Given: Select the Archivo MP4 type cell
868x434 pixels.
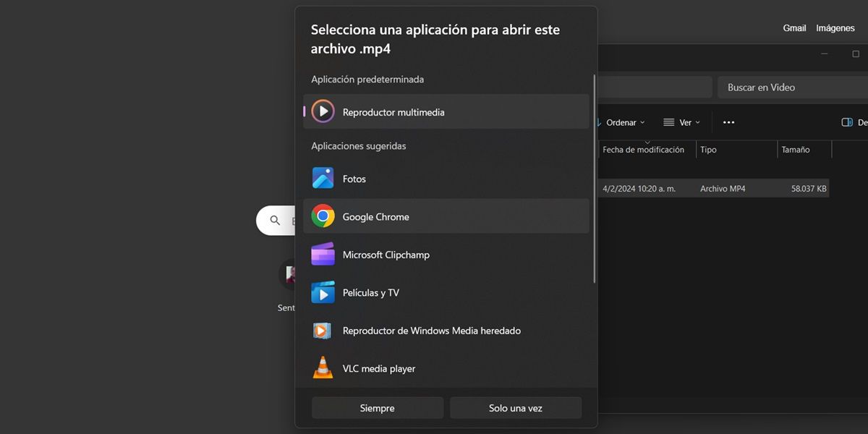Looking at the screenshot, I should 723,189.
